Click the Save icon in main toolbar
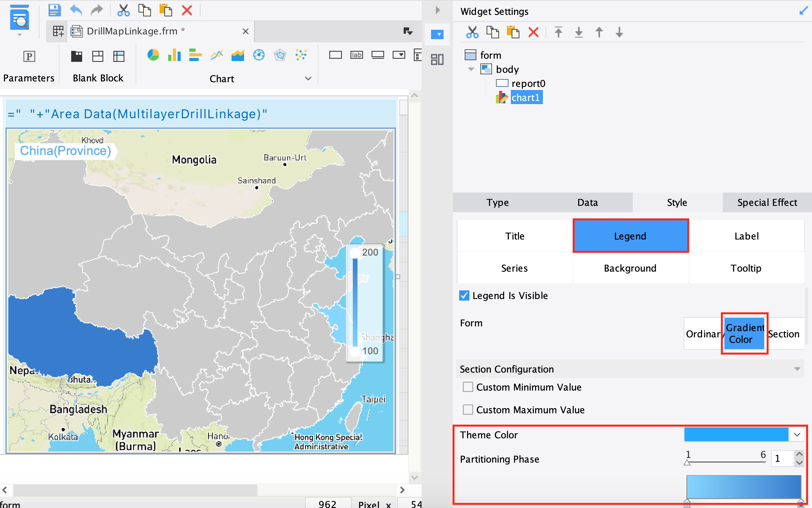The height and width of the screenshot is (508, 812). 54,10
